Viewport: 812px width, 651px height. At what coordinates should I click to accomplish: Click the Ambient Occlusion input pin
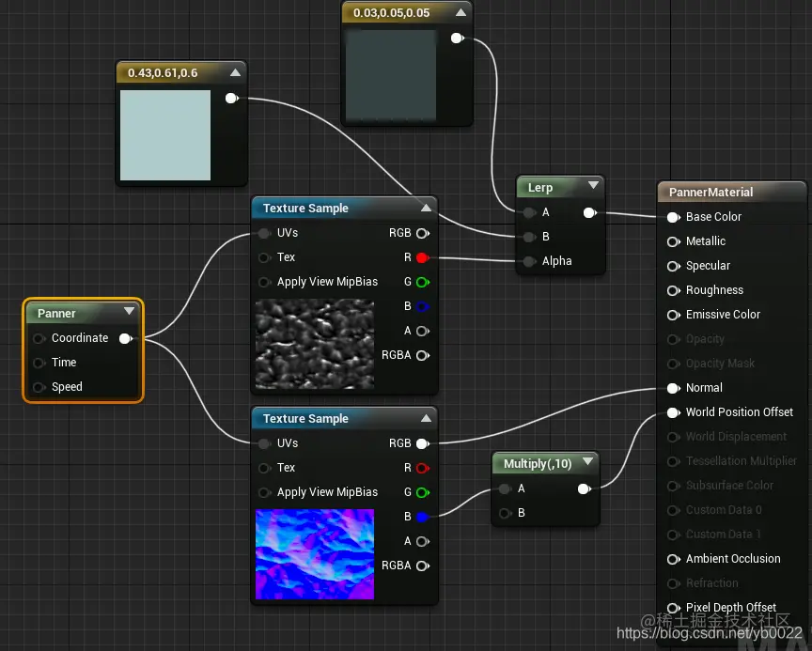pos(673,559)
